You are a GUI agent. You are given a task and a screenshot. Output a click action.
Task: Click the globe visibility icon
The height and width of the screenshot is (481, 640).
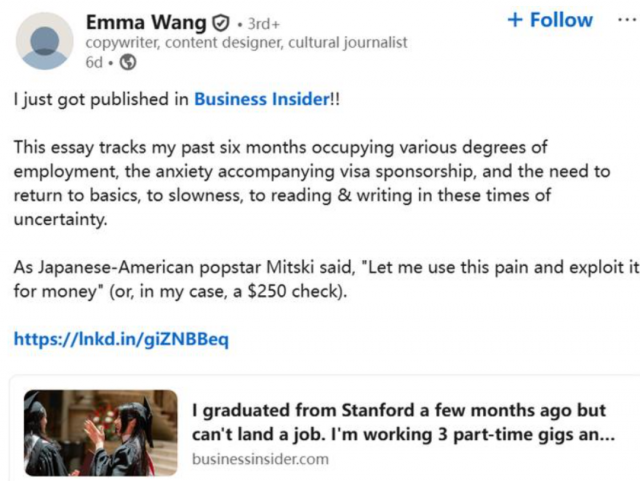128,62
